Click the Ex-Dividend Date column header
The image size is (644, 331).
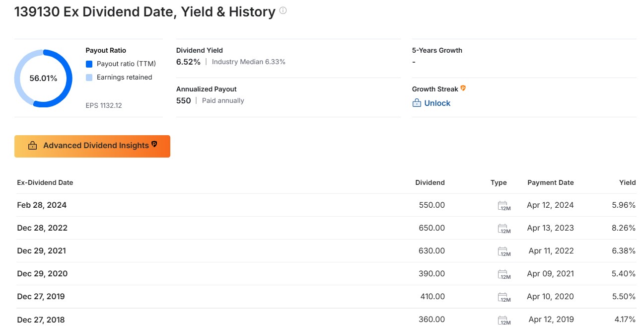[45, 182]
